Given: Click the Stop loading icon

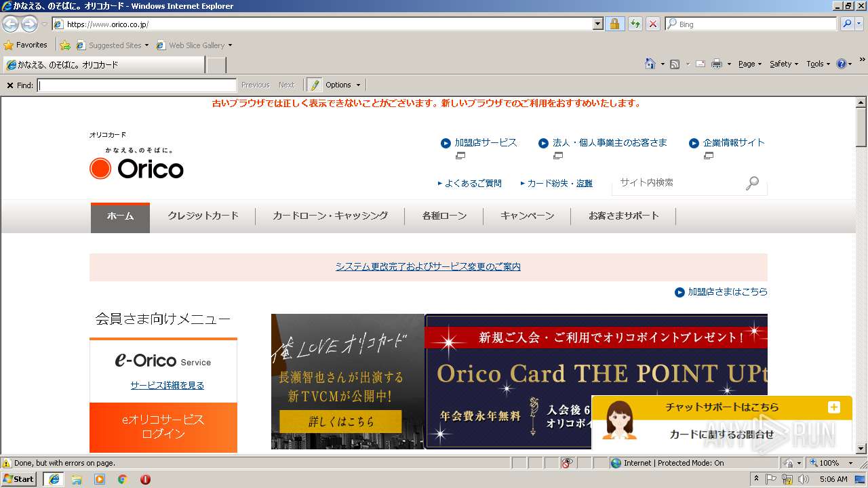Looking at the screenshot, I should pos(652,24).
